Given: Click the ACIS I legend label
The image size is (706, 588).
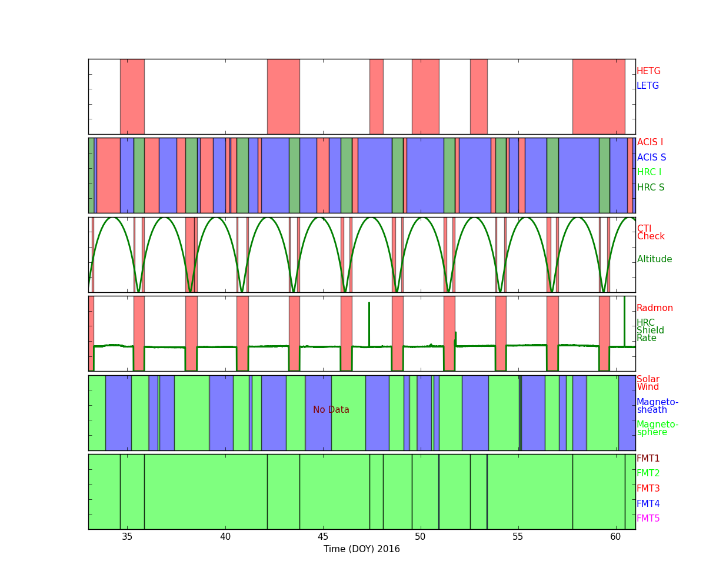Looking at the screenshot, I should coord(650,142).
